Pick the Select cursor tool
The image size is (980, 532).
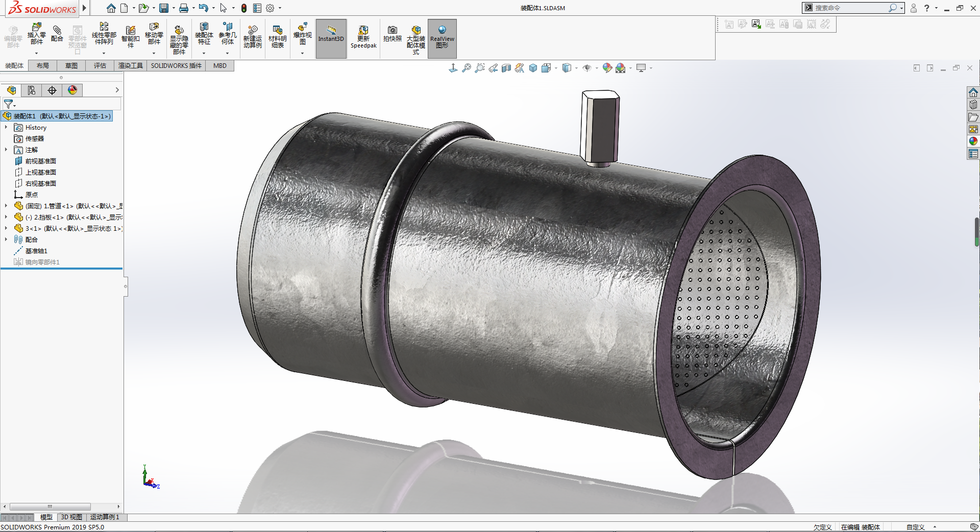223,8
